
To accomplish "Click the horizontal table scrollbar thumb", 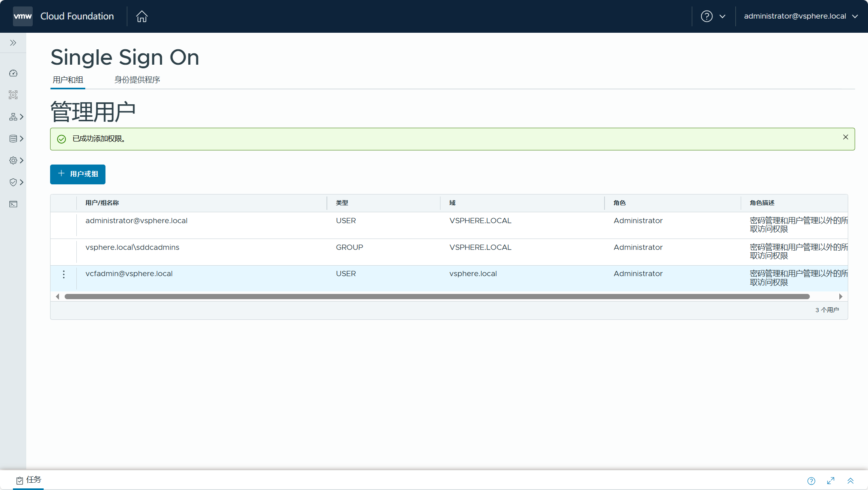I will (x=437, y=297).
